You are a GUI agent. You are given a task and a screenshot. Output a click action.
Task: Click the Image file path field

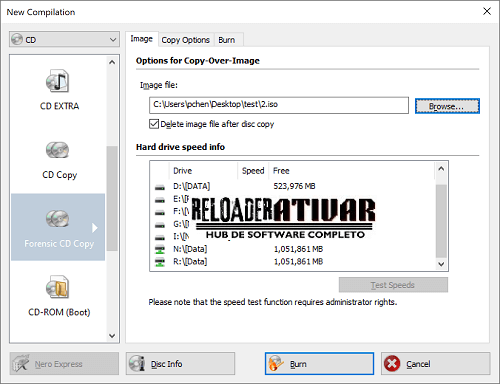pyautogui.click(x=279, y=105)
